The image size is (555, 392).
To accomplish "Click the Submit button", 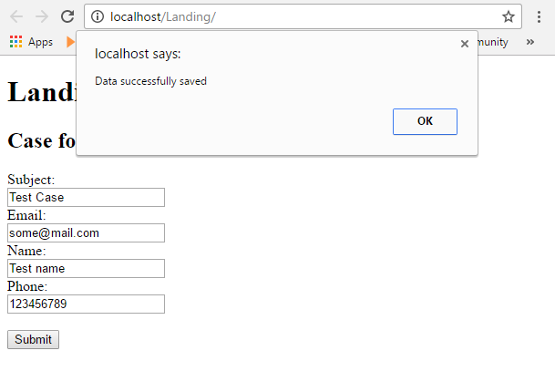I will point(34,339).
